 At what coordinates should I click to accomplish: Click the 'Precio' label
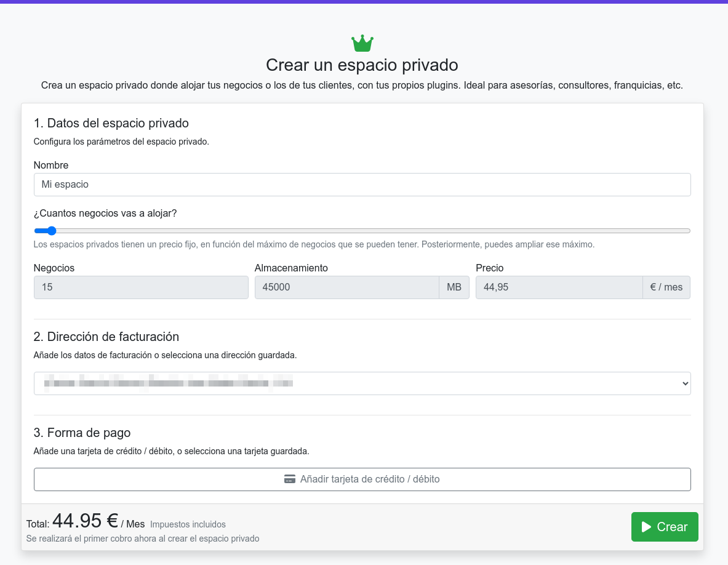pos(489,268)
